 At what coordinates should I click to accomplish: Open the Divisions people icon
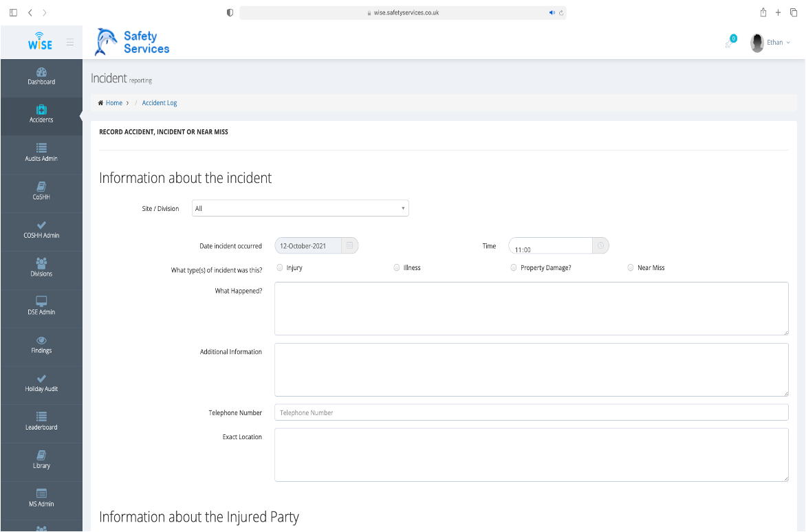coord(41,263)
